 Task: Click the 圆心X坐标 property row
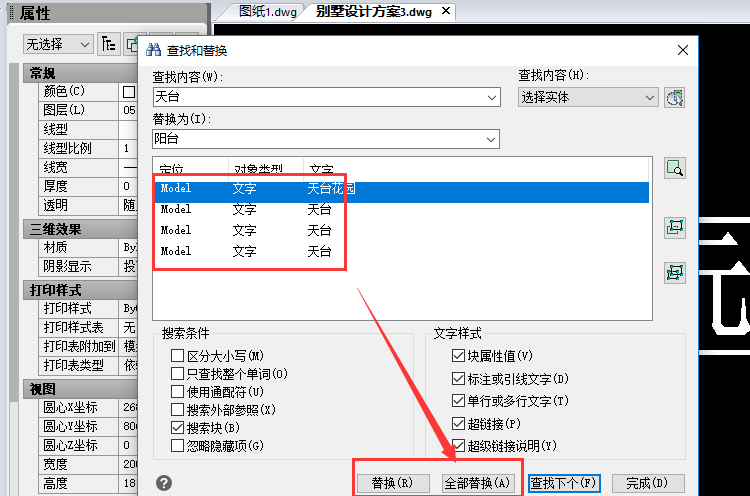[88, 407]
